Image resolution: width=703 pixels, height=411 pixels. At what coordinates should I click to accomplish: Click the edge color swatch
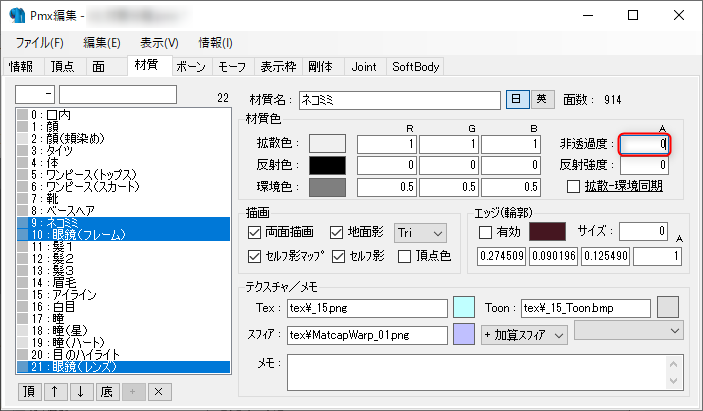(x=547, y=232)
